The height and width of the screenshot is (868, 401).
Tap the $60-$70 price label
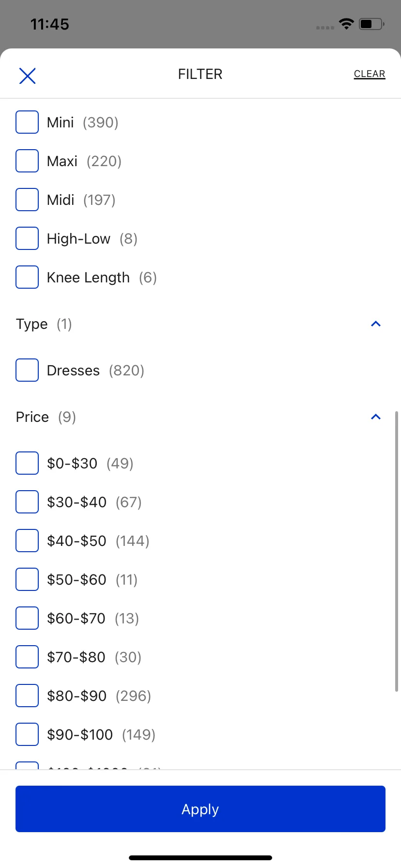pos(76,619)
